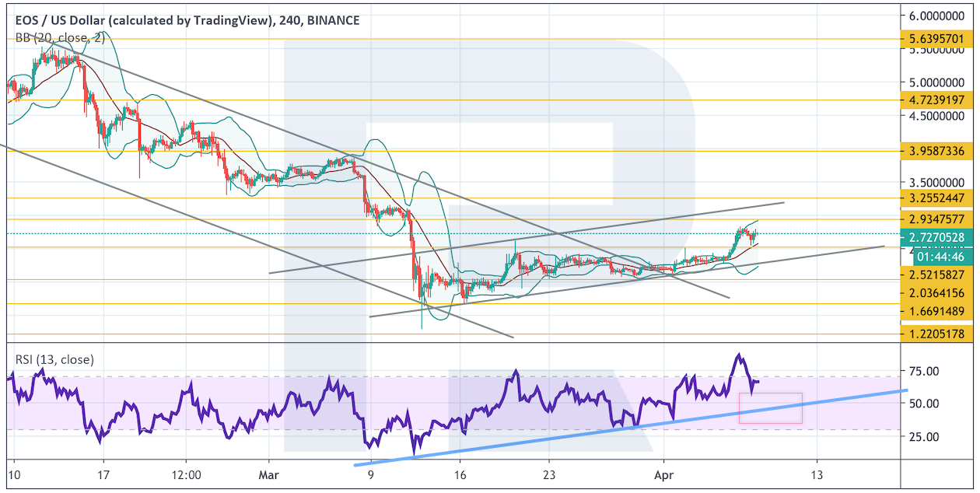Click the 9 date on the time axis
This screenshot has width=980, height=493.
(371, 474)
